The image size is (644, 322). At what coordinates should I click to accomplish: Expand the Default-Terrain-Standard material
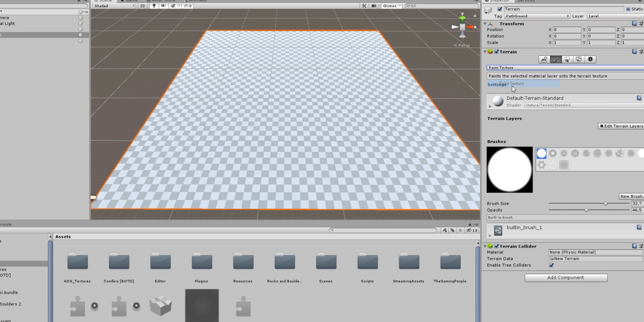pyautogui.click(x=490, y=106)
